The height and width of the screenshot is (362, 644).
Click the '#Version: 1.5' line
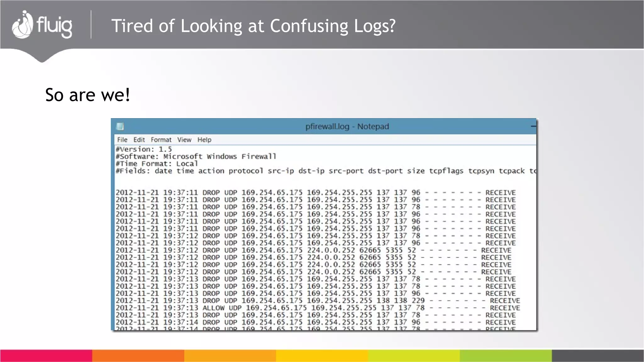[x=144, y=149]
